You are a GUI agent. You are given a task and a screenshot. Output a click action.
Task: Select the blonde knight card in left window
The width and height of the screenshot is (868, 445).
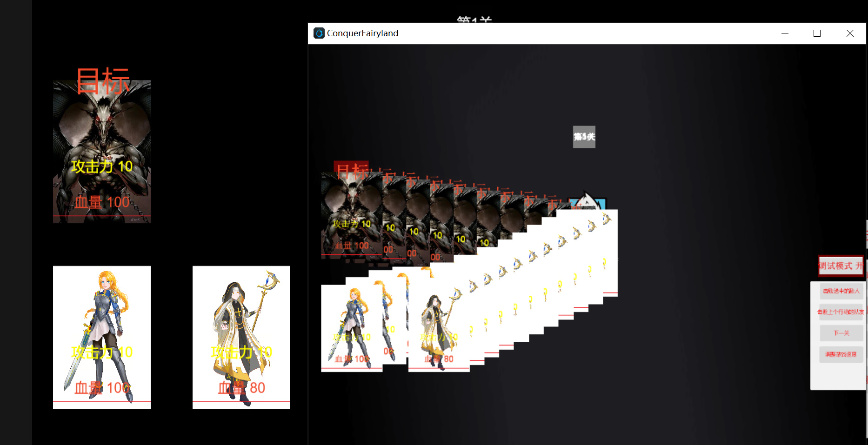[102, 337]
